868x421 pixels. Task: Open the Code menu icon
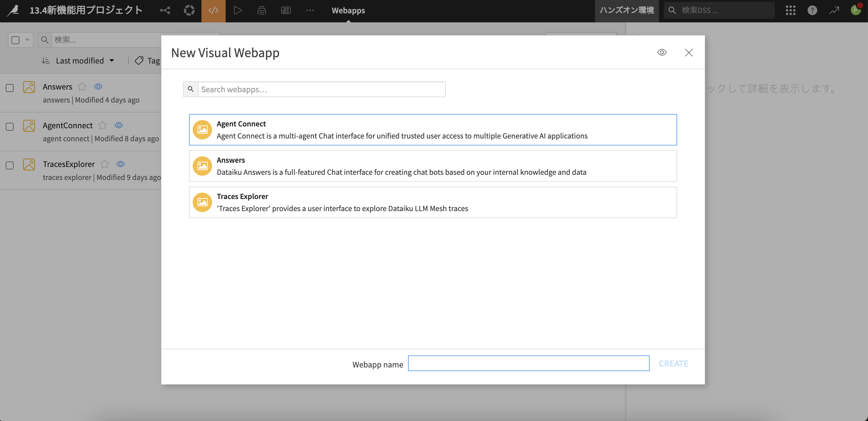tap(213, 11)
